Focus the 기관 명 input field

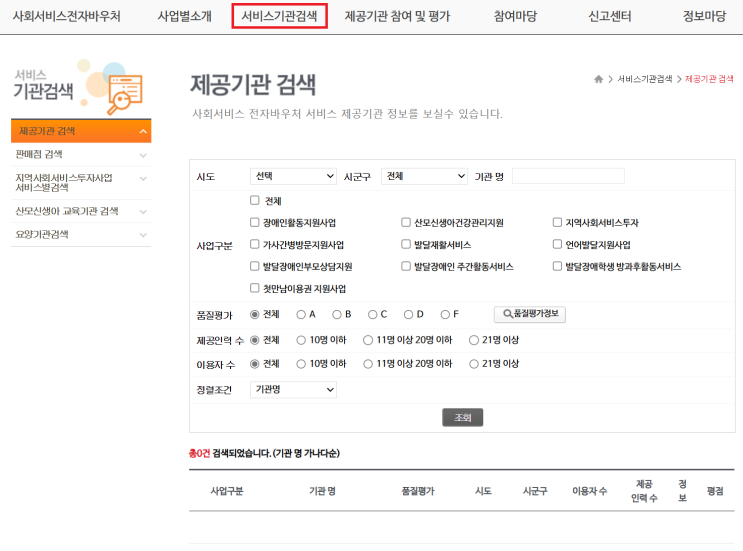pos(568,176)
